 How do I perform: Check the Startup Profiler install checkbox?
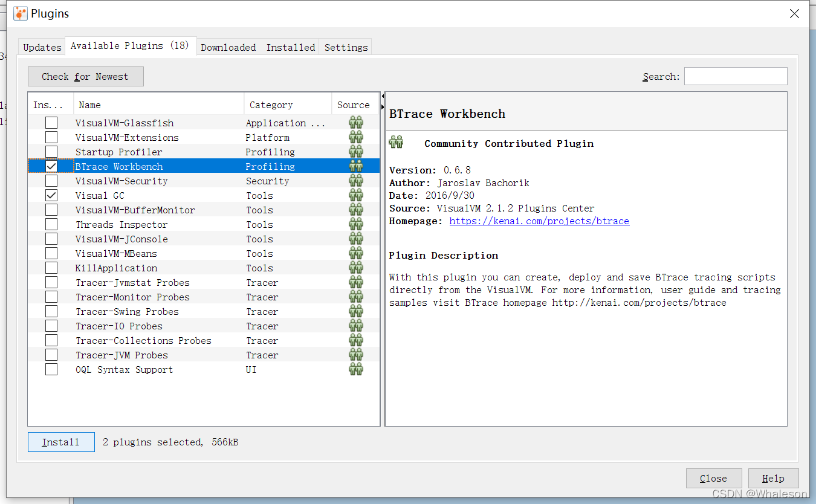tap(51, 152)
